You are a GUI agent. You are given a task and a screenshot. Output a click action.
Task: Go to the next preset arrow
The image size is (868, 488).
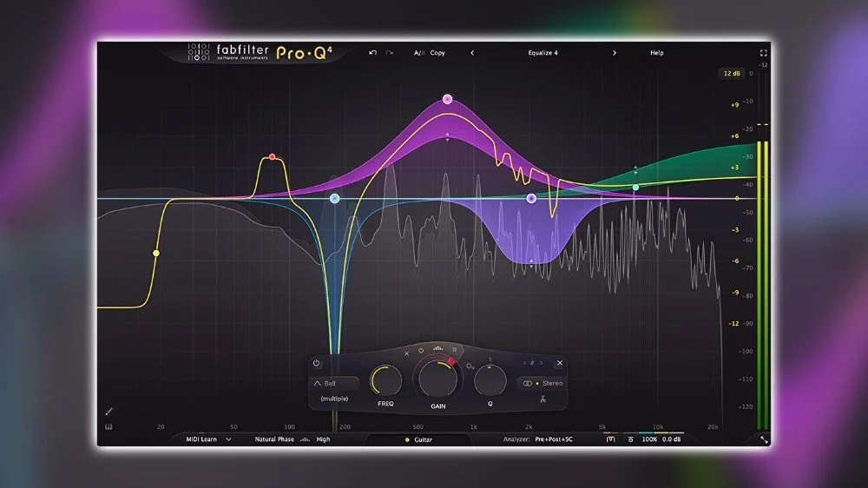point(615,53)
